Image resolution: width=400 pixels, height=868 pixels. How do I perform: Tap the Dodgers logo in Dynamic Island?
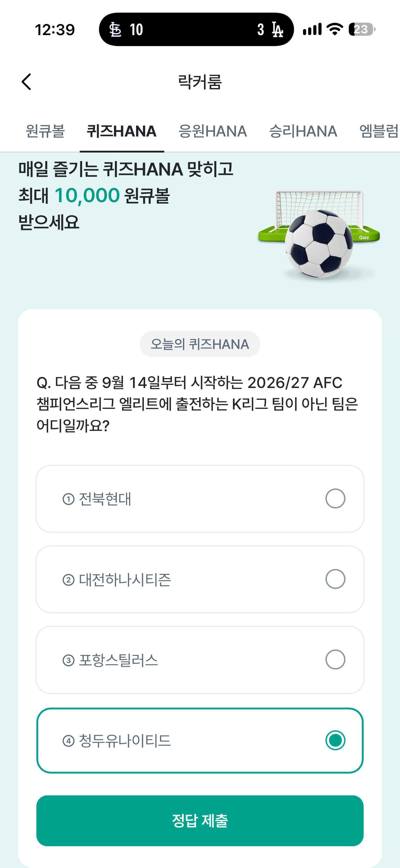point(277,30)
